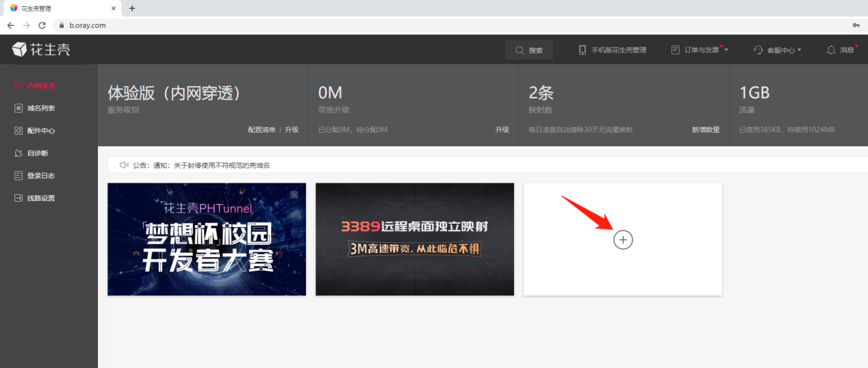Click the announcement speaker icon

[124, 165]
